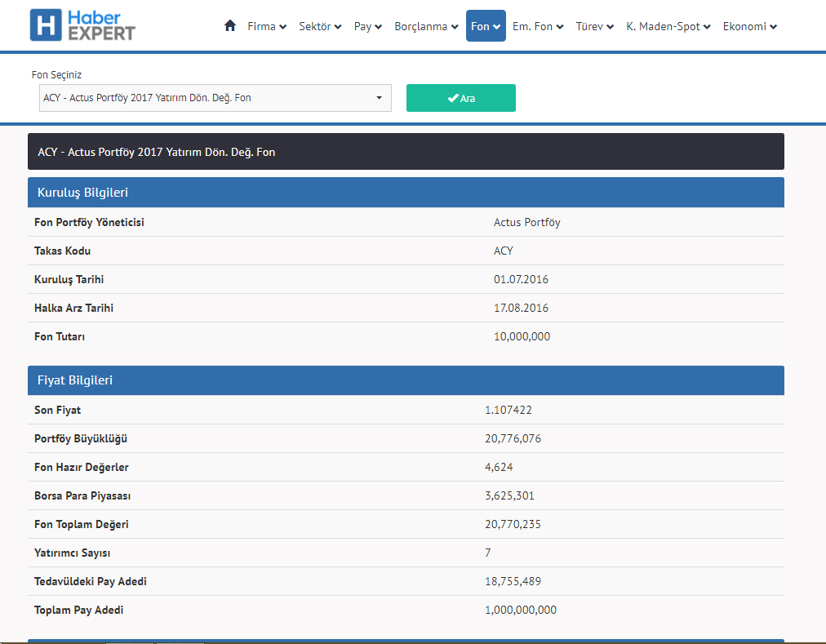Open the Fon Seçiniz fund selector
The image size is (826, 644).
point(215,98)
